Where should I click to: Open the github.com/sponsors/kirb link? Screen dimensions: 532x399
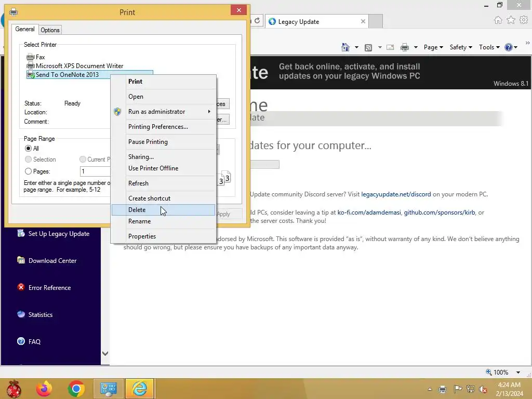click(440, 212)
